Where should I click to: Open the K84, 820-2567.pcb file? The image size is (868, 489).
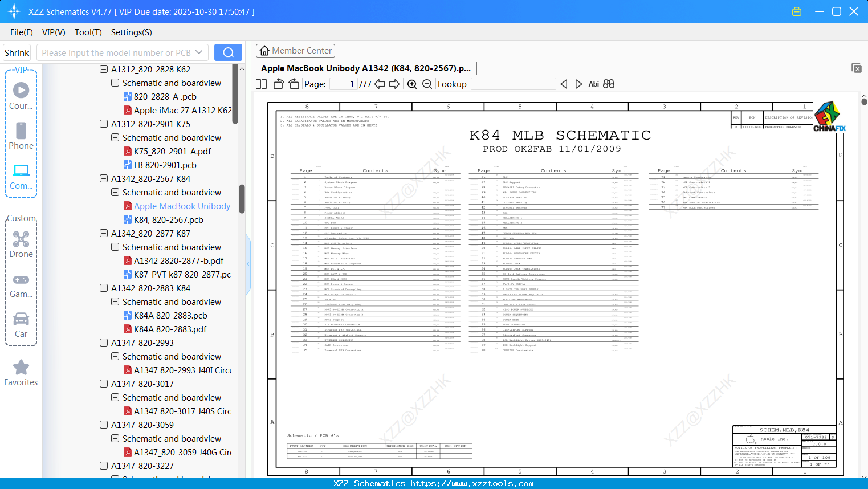click(x=169, y=219)
